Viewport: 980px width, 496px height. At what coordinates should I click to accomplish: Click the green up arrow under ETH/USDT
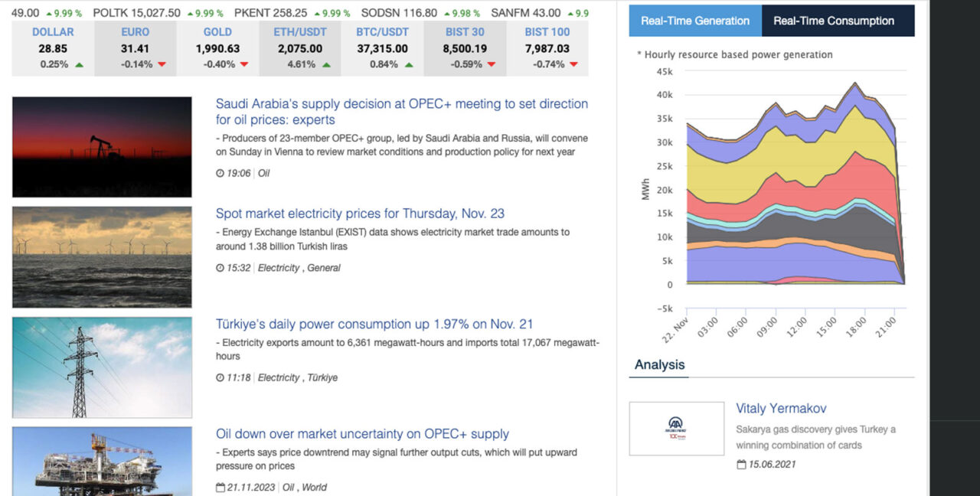pyautogui.click(x=326, y=65)
